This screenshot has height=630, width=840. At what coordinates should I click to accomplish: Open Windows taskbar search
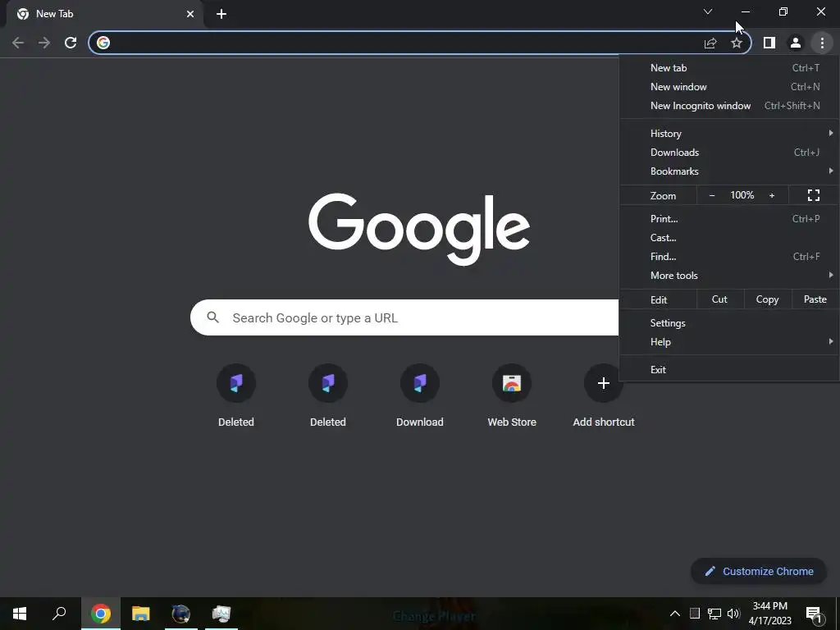pos(59,614)
